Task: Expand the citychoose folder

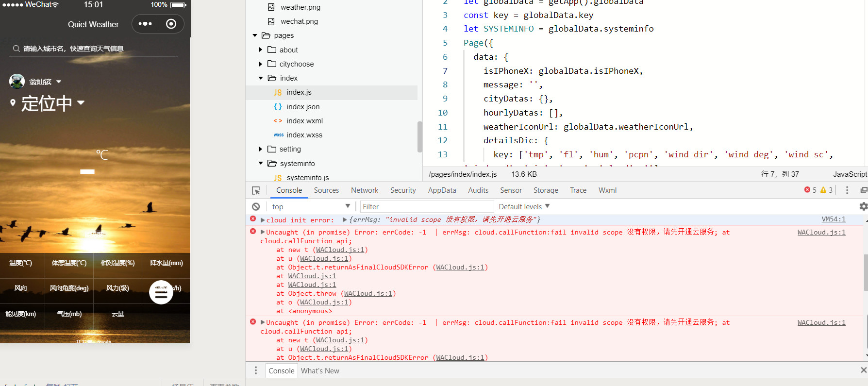Action: click(261, 64)
